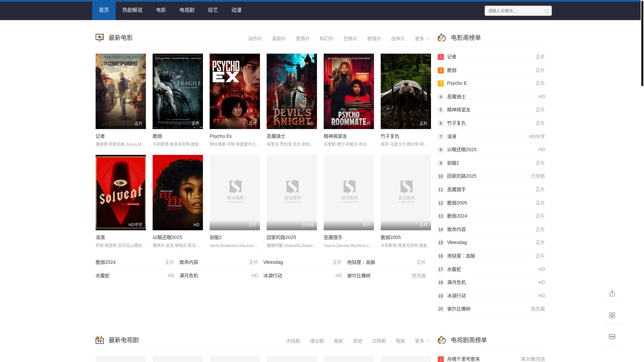Filter movies by 爱情片
This screenshot has width=644, height=362.
(303, 39)
